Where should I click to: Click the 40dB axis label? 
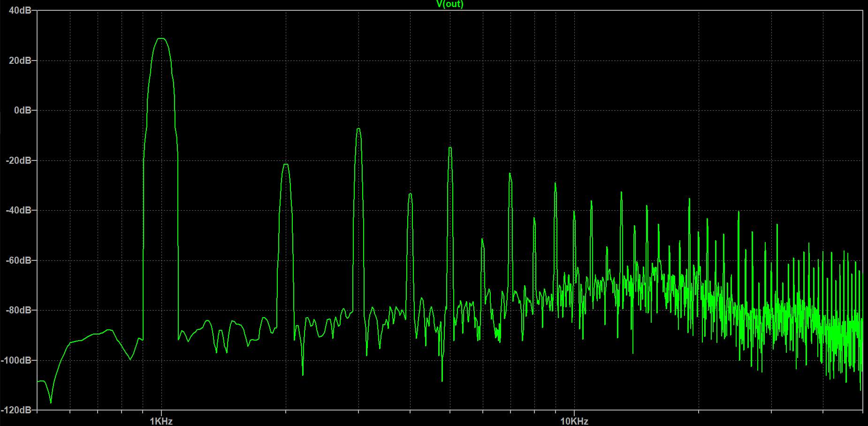coord(20,10)
